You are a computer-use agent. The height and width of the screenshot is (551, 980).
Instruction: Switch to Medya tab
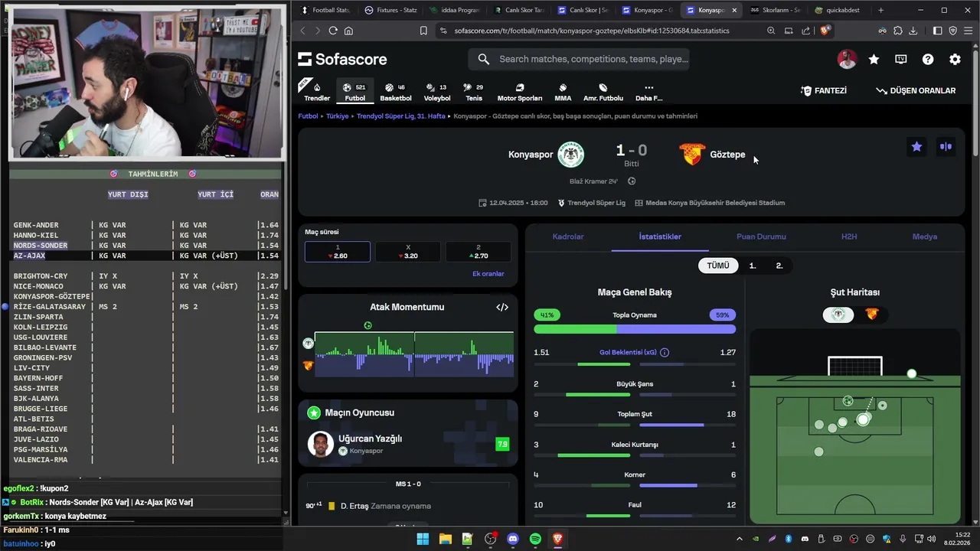click(925, 236)
